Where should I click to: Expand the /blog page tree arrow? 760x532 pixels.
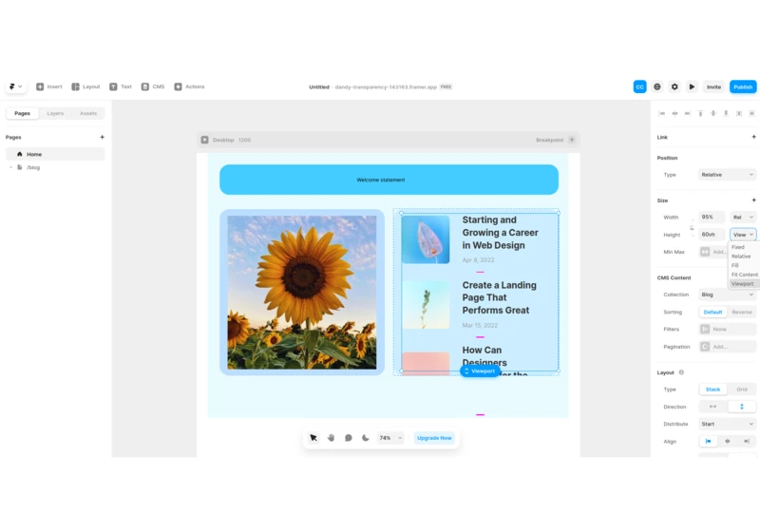[x=11, y=167]
